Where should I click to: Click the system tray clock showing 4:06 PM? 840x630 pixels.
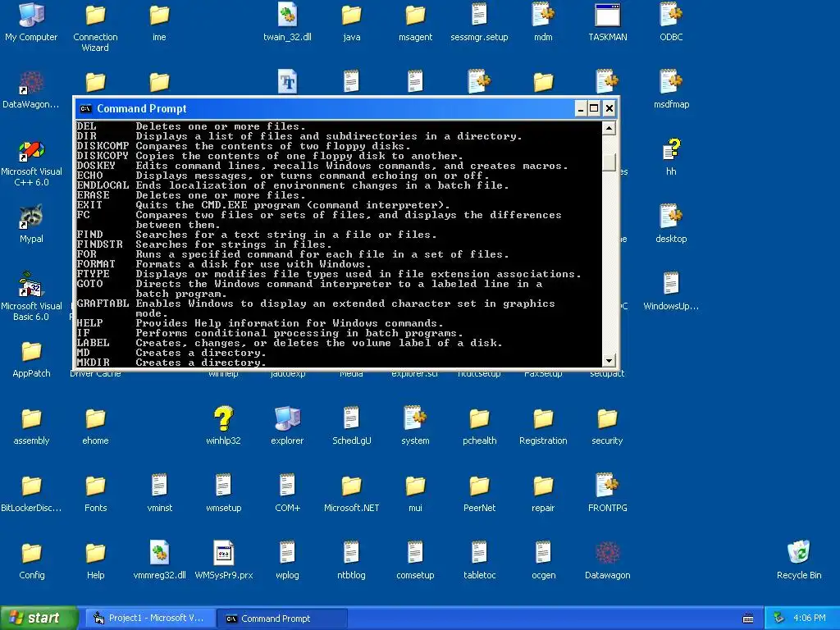coord(810,619)
